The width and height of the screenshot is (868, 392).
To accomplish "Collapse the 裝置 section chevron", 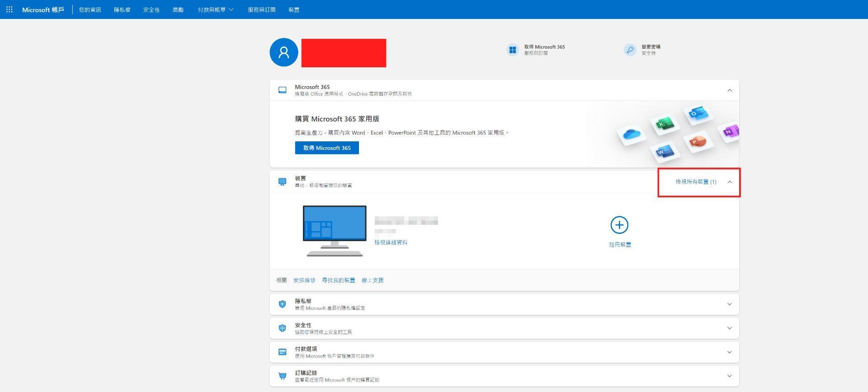I will point(729,182).
